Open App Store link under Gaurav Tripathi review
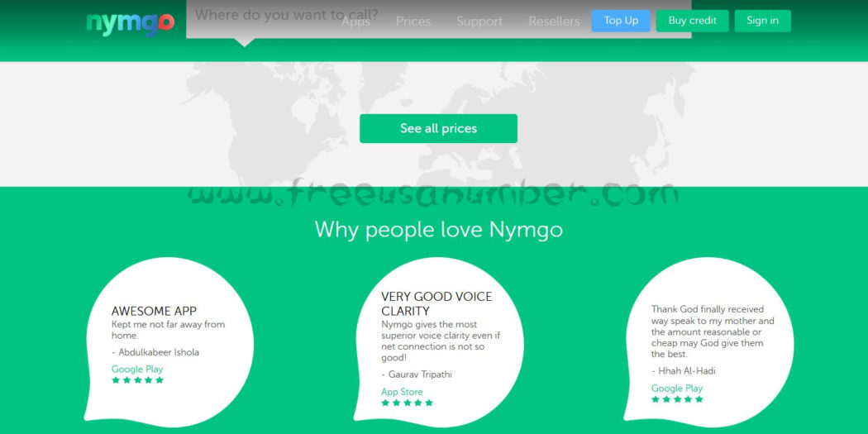868x434 pixels. [402, 392]
